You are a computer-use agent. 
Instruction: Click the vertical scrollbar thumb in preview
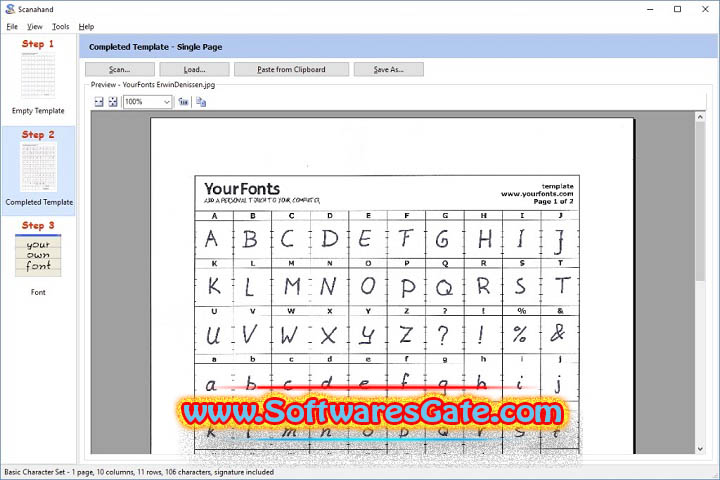pos(700,201)
